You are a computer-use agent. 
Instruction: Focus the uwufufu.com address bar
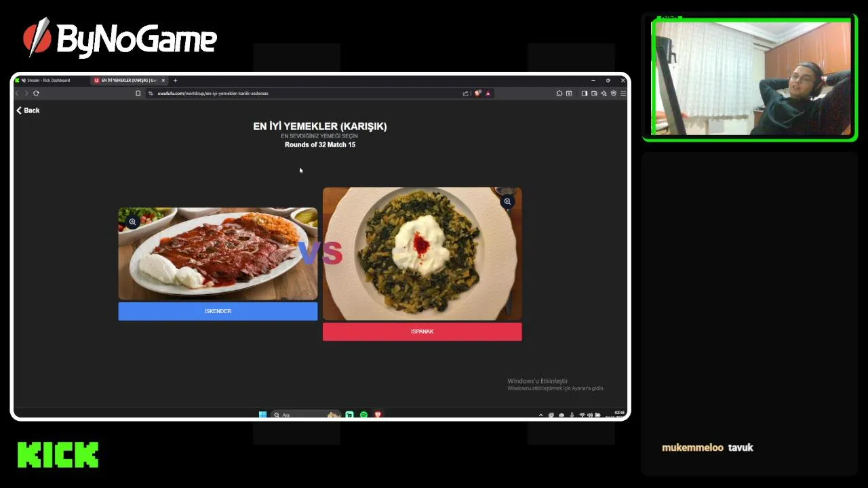point(305,94)
